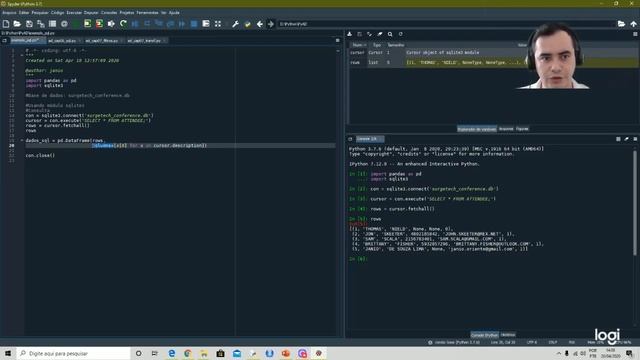Select the Console 1/A tab
Screen dimensions: 640x360
pos(369,139)
